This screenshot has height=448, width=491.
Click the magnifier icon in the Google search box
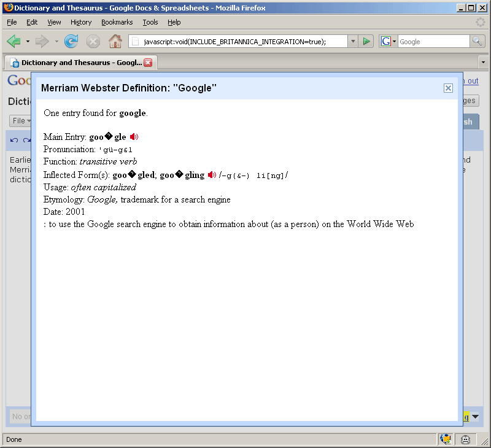pos(478,41)
